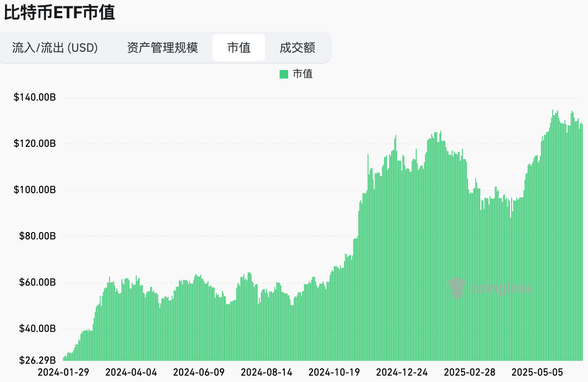The height and width of the screenshot is (382, 588).
Task: Switch to the 成交额 tab
Action: coord(297,48)
